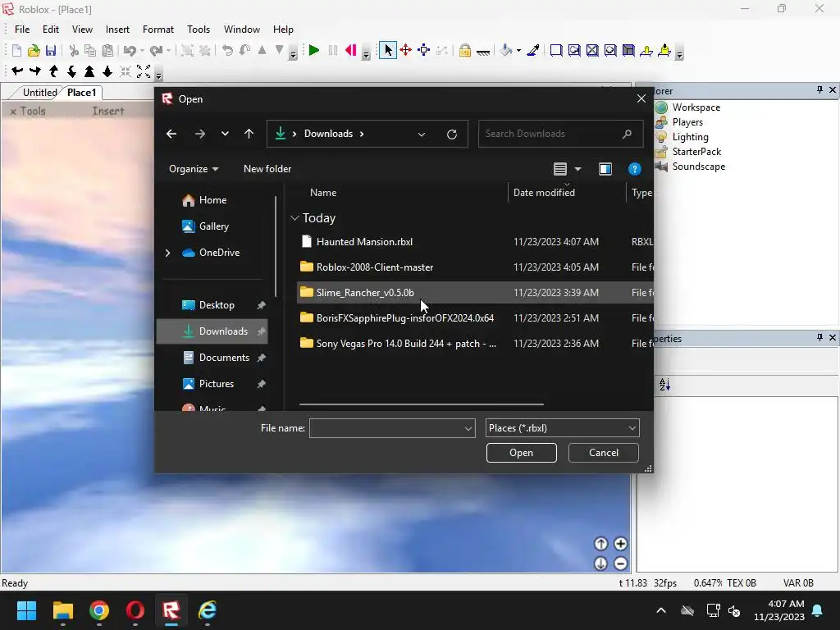Click the Refresh icon in address bar
840x630 pixels.
452,134
